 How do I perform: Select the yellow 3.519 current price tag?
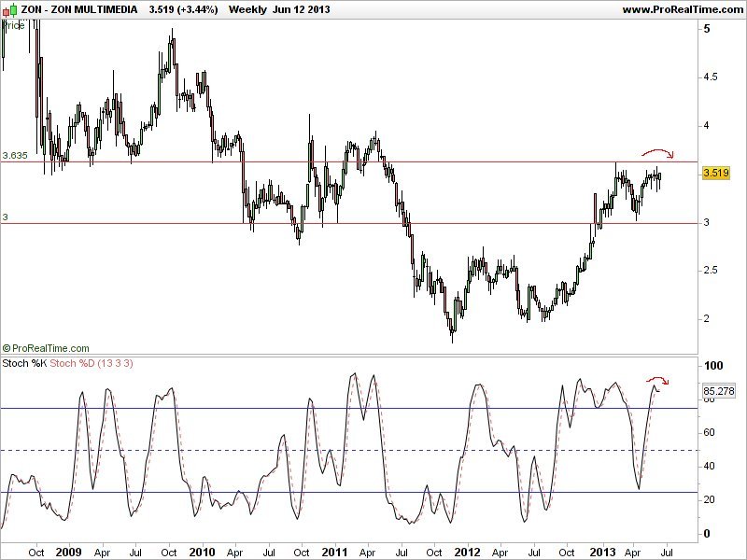716,173
